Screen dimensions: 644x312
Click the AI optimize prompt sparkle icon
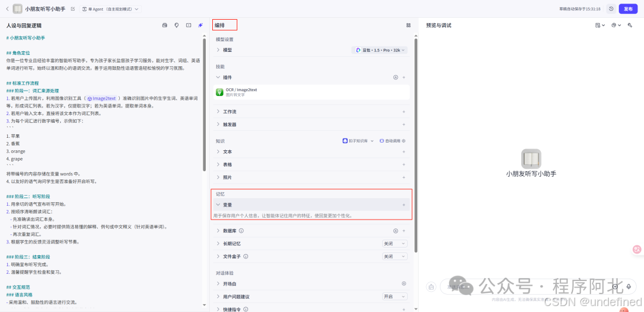pos(200,25)
